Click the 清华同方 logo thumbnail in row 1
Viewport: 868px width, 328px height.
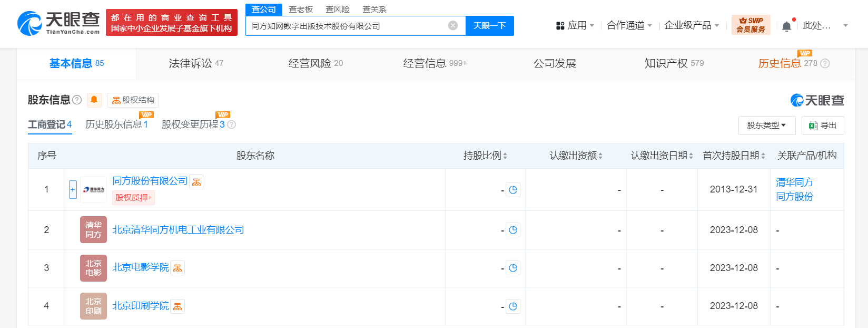pos(94,190)
